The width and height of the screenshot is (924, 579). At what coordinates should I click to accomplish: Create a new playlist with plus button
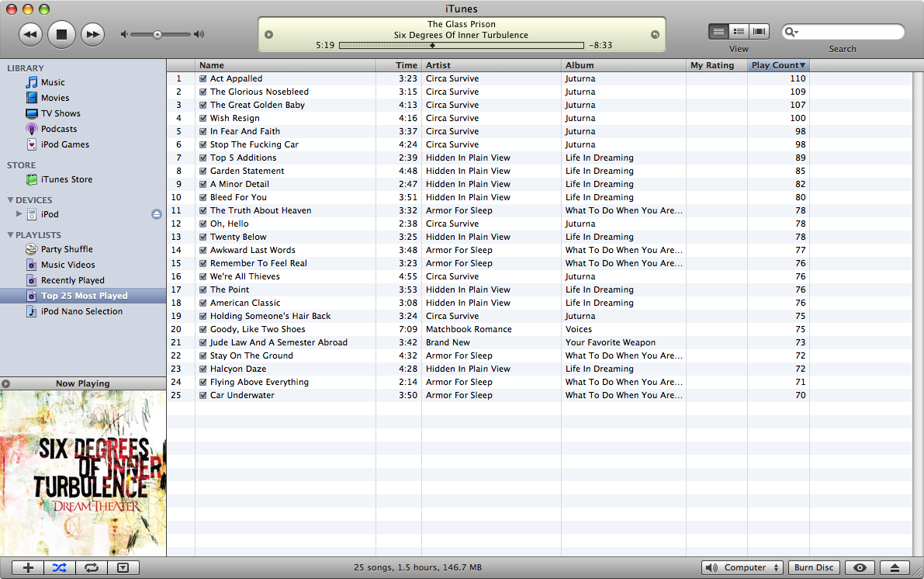click(x=28, y=568)
